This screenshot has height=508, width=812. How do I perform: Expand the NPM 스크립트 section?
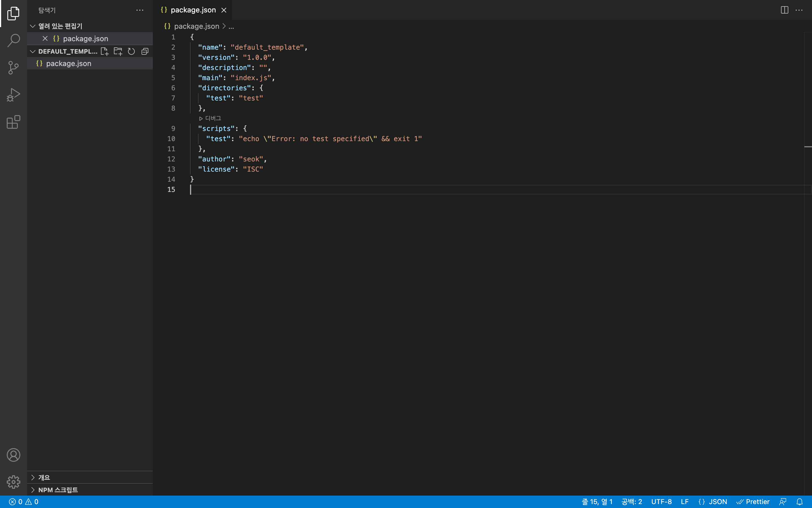pyautogui.click(x=90, y=490)
